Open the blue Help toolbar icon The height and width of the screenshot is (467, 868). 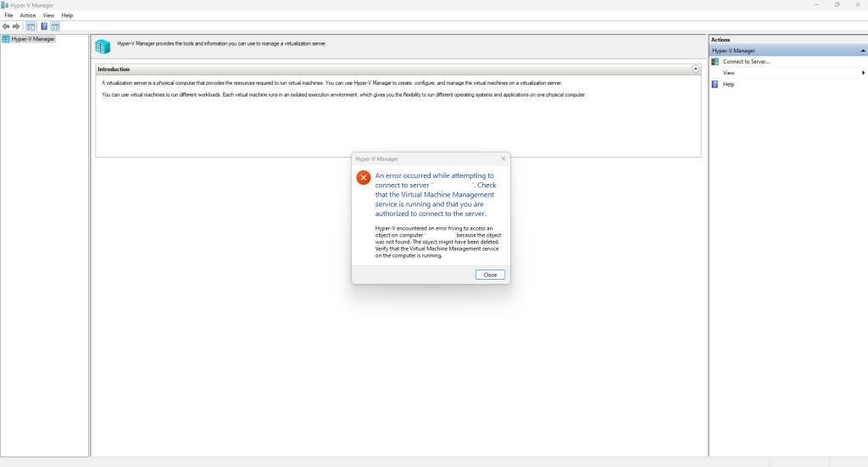pyautogui.click(x=44, y=26)
